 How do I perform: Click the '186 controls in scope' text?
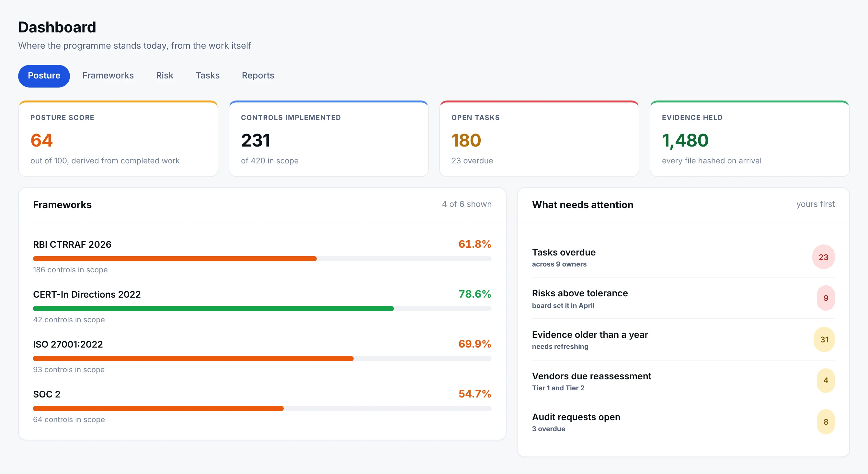click(x=70, y=270)
